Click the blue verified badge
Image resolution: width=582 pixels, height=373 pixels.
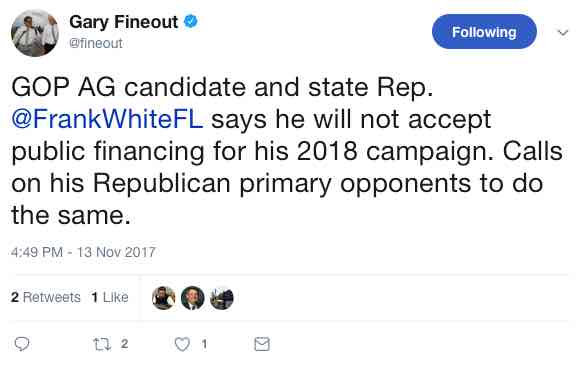click(191, 21)
